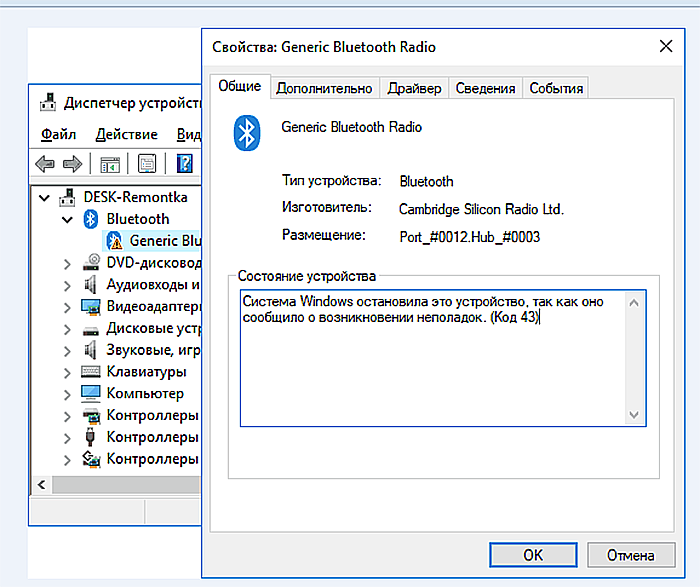This screenshot has height=587, width=700.
Task: Expand the Звуковые, игровые category
Action: pyautogui.click(x=67, y=351)
